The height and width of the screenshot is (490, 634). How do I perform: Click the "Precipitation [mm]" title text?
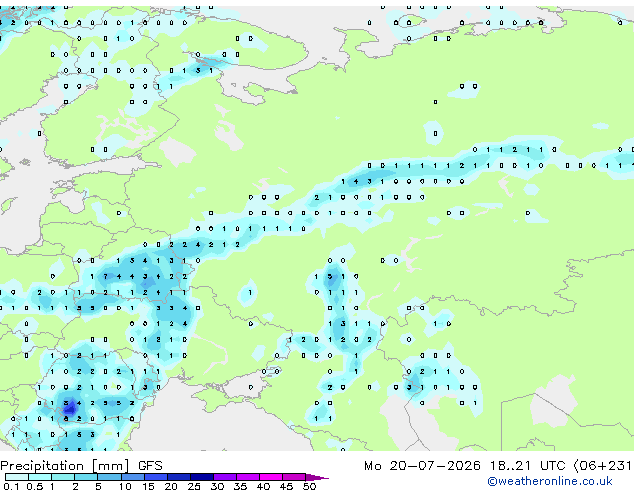pos(65,466)
